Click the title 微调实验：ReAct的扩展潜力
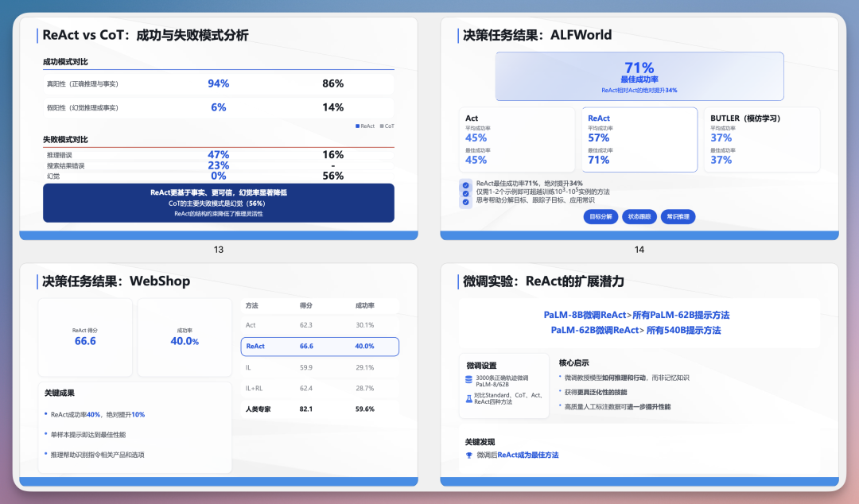Image resolution: width=859 pixels, height=504 pixels. pyautogui.click(x=543, y=281)
